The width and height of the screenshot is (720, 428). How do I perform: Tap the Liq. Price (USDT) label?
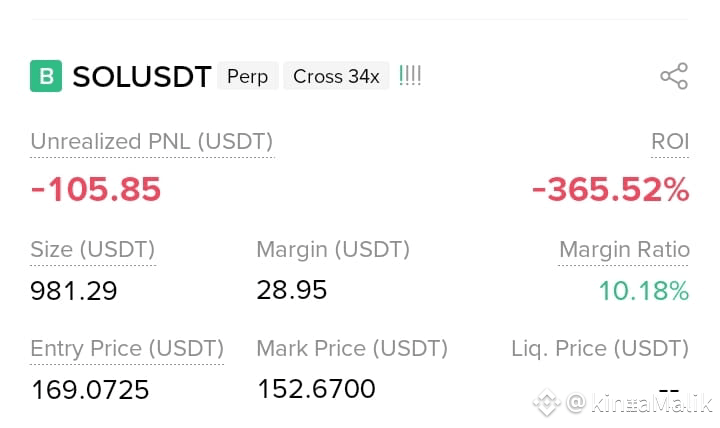[600, 348]
